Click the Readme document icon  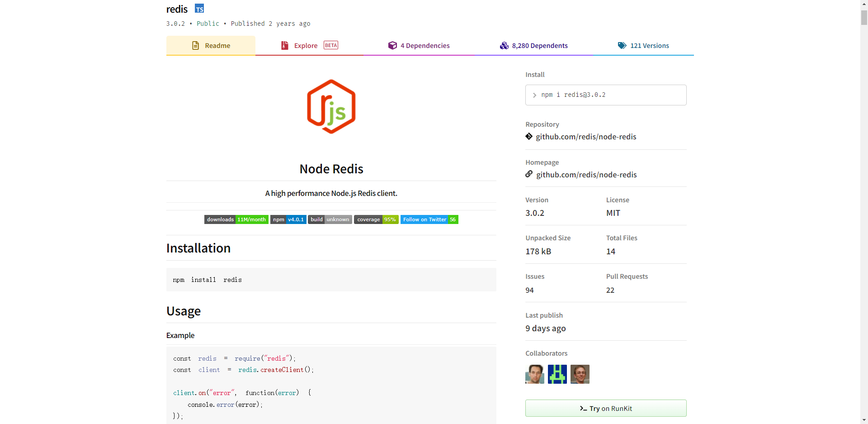click(196, 46)
